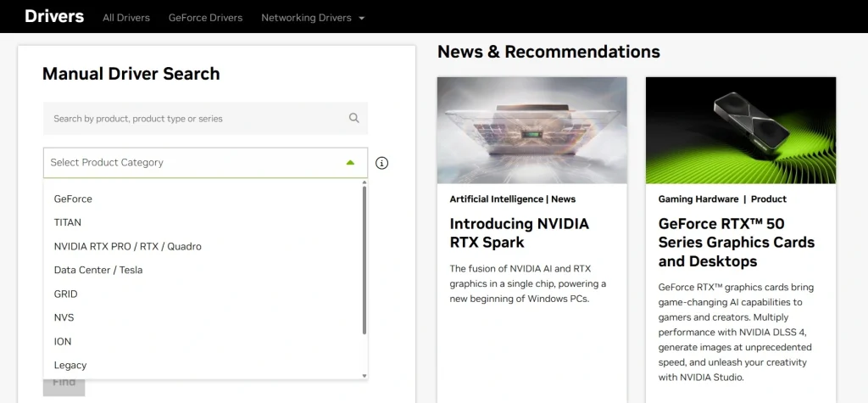
Task: Click dropdown scrollbar up arrow
Action: tap(364, 182)
